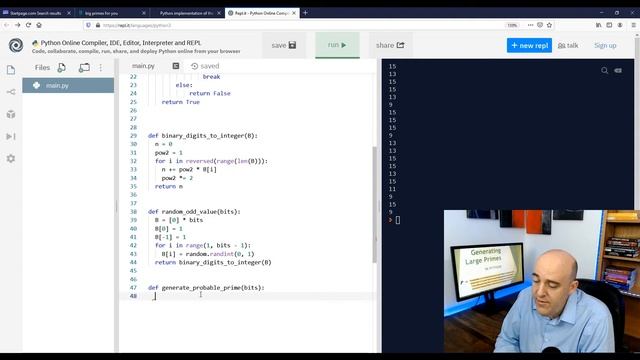Screen dimensions: 640x360
Task: Click line number 48 in the gutter
Action: click(133, 296)
